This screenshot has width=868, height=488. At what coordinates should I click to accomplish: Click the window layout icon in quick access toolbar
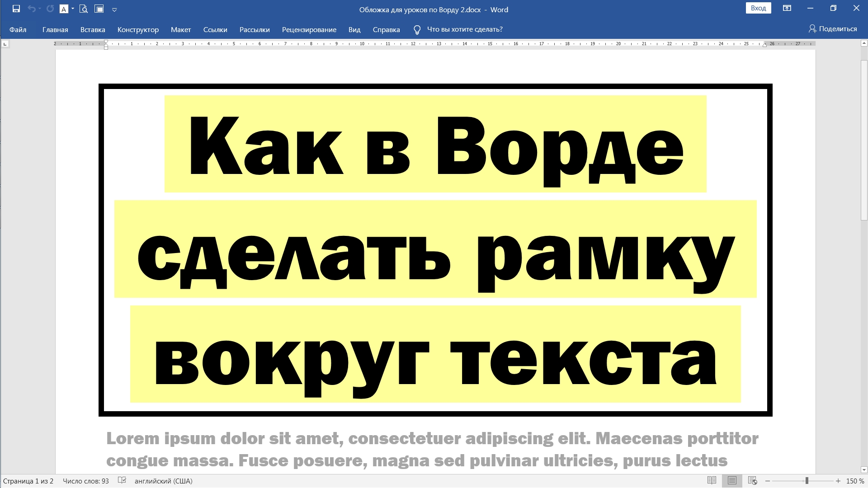pos(99,9)
